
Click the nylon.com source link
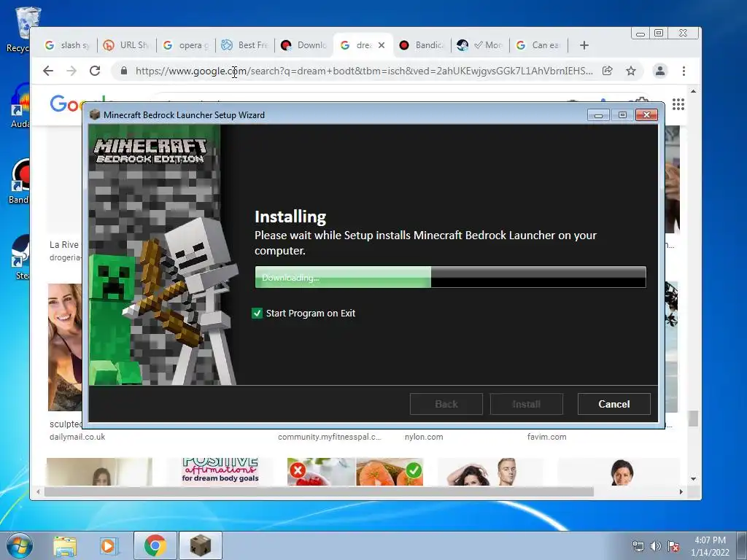[424, 437]
